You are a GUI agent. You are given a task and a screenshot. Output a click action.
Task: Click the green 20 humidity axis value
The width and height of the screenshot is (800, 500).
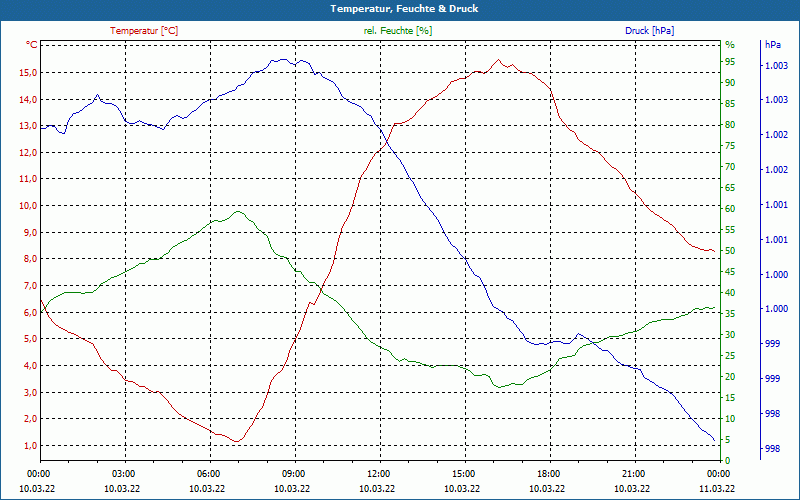(730, 377)
